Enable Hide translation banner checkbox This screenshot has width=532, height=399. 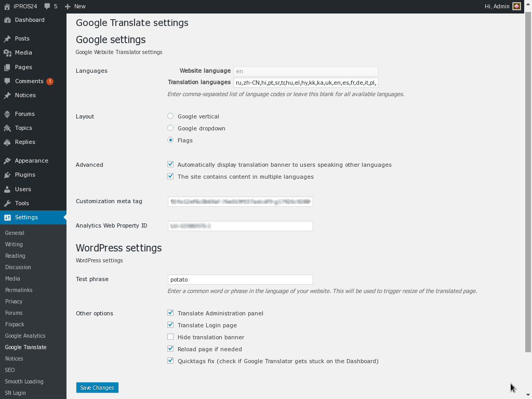(170, 337)
